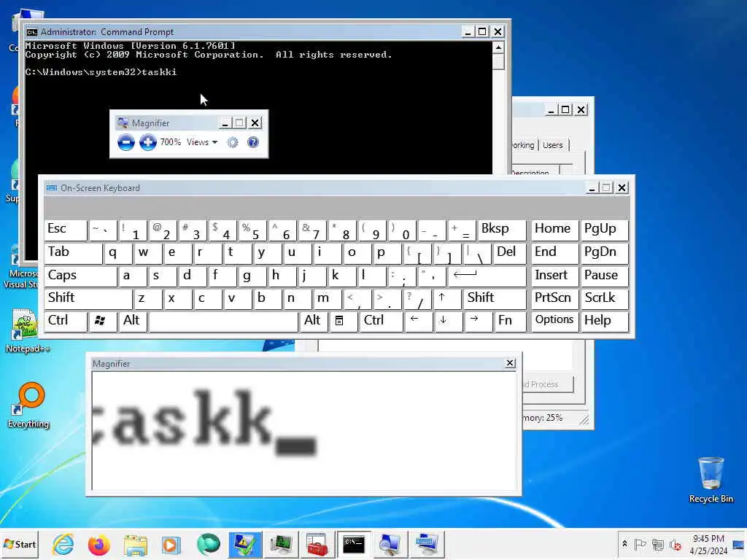Show hidden system tray icons

tap(624, 544)
